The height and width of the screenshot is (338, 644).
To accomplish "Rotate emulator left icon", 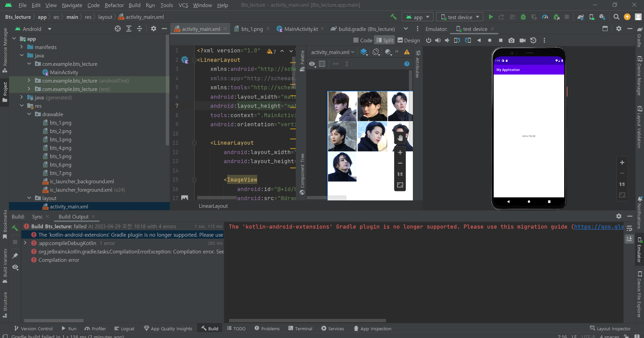I will [x=457, y=40].
